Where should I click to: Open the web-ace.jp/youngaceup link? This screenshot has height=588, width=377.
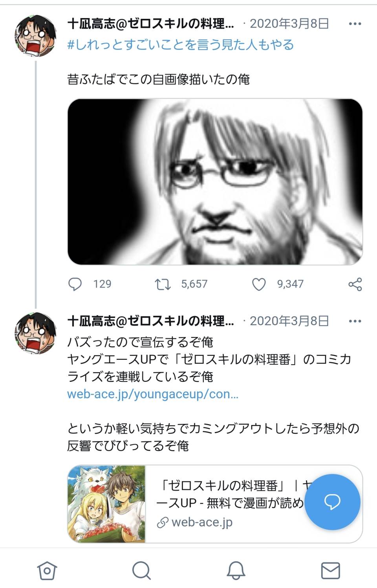[x=153, y=394]
